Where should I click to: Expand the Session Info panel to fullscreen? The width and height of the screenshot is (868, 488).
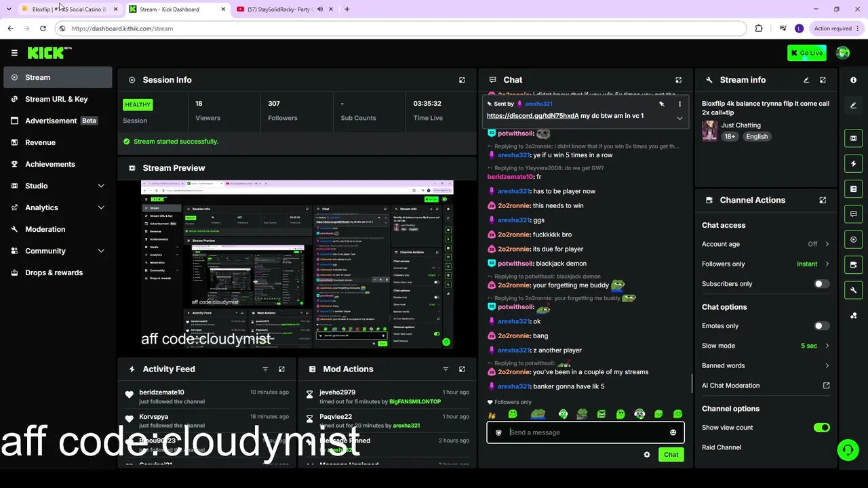462,80
